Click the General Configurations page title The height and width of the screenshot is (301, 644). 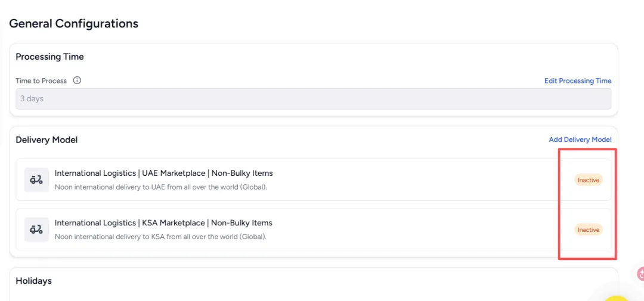[73, 23]
